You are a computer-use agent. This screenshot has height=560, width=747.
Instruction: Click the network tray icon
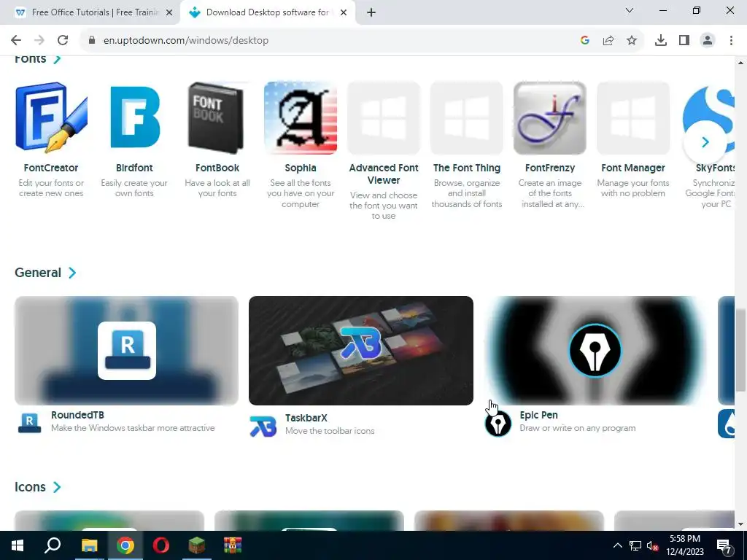point(635,545)
